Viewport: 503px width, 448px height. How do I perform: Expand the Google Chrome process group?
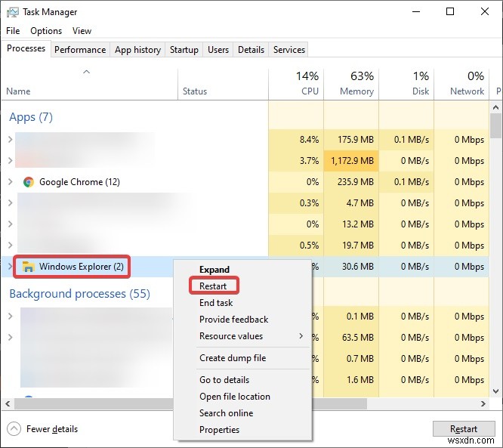10,182
